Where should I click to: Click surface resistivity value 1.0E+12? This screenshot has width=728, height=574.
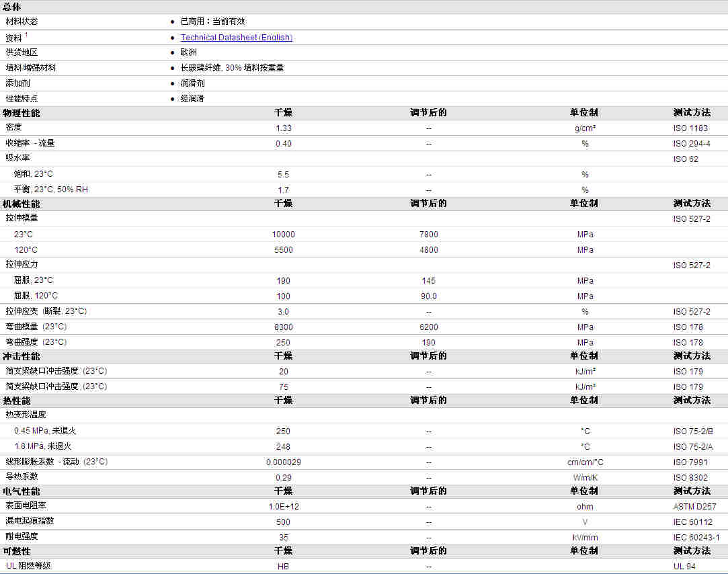[284, 506]
